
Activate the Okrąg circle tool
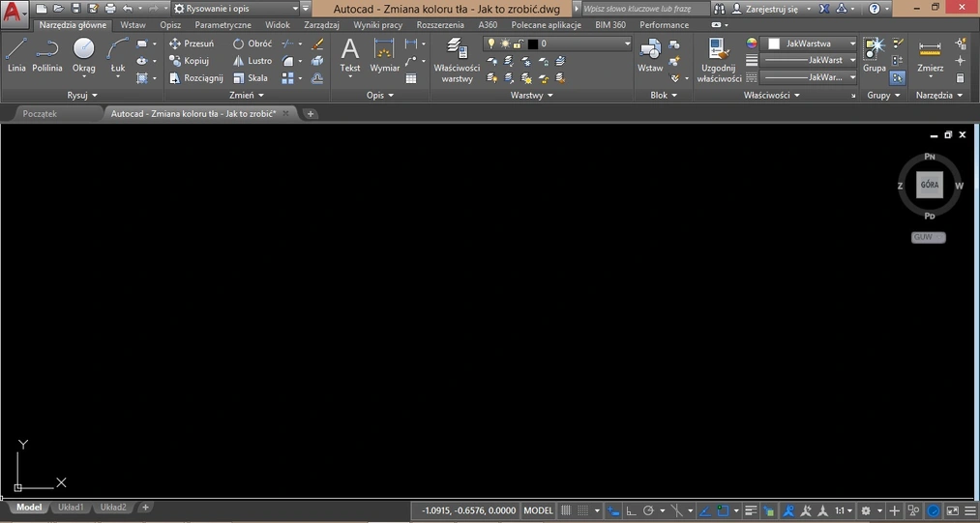coord(84,55)
